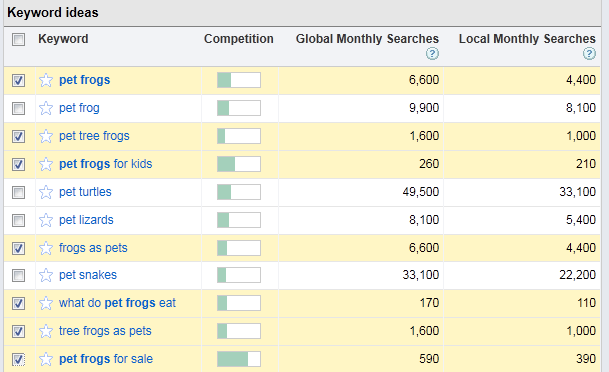The height and width of the screenshot is (372, 609).
Task: Toggle the select-all checkbox in header
Action: tap(18, 39)
